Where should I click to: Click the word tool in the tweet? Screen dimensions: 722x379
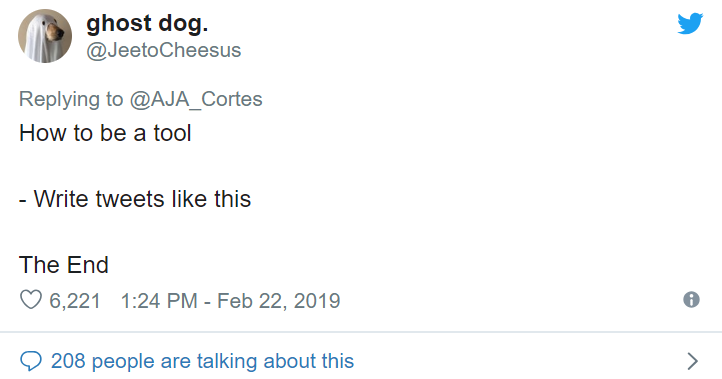(x=172, y=133)
